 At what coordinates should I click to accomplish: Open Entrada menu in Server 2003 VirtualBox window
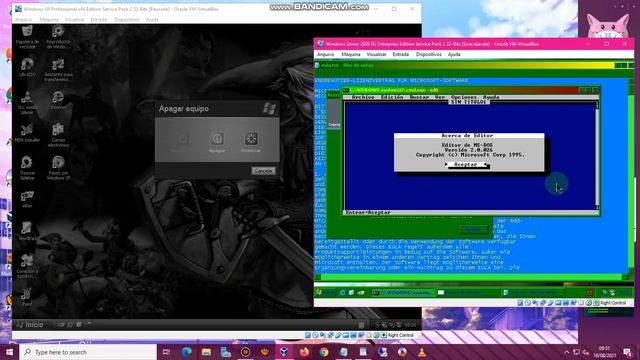(400, 54)
